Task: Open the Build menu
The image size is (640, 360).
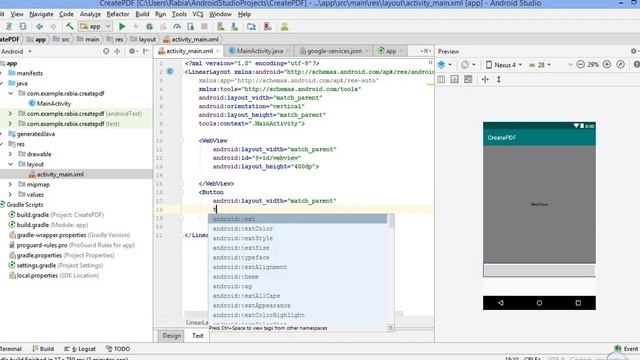Action: (142, 14)
